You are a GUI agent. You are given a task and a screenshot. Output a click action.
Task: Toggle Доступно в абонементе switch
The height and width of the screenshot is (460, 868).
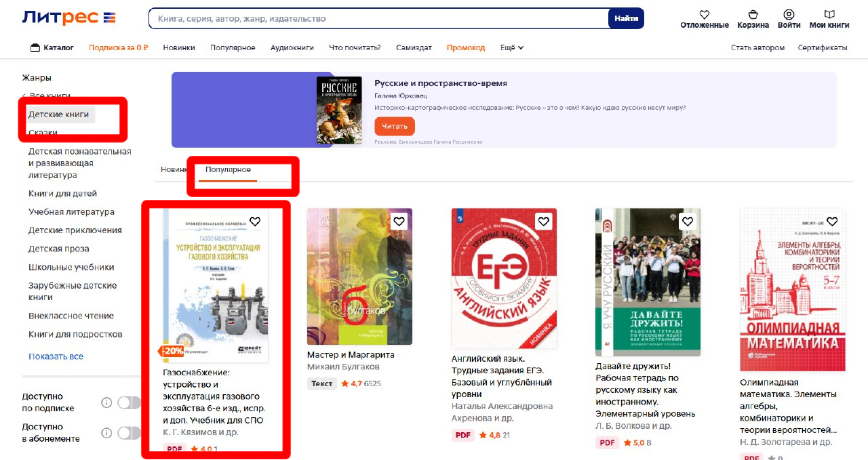tap(129, 433)
